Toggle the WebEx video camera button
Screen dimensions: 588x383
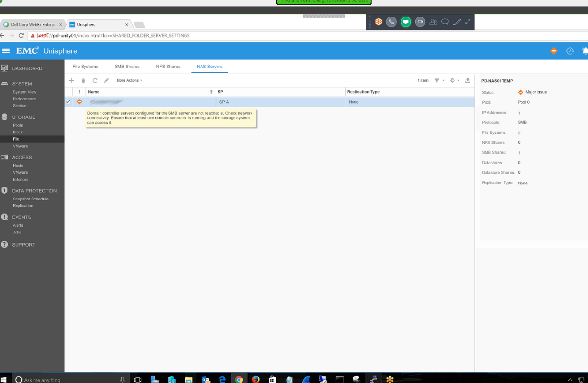(420, 22)
